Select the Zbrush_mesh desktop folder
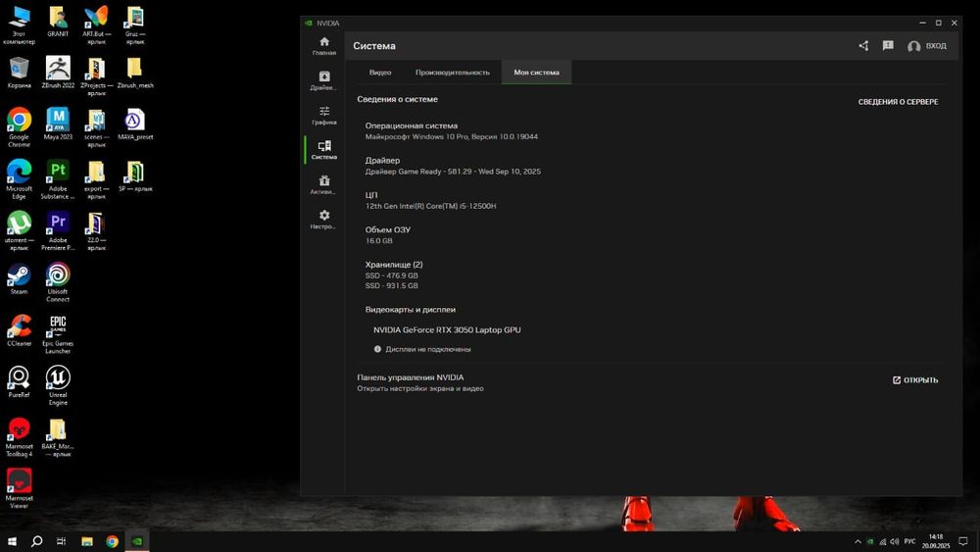The height and width of the screenshot is (552, 980). 135,73
